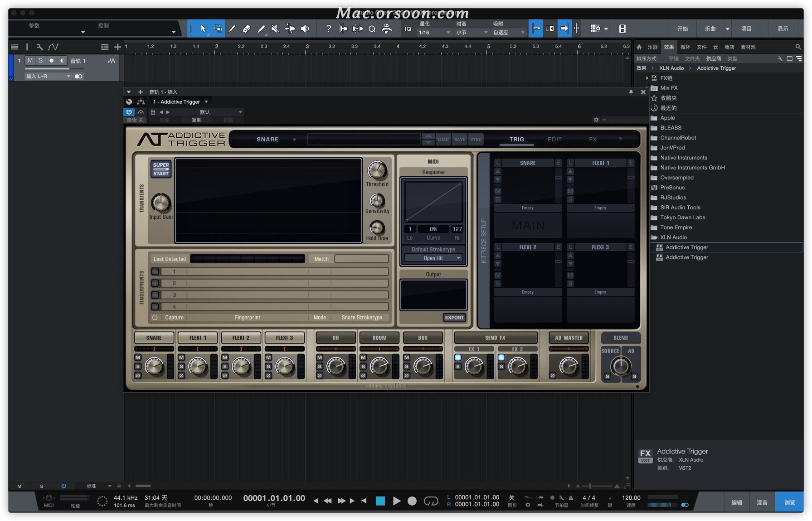Select the Range tool
Image resolution: width=812 pixels, height=521 pixels.
218,29
